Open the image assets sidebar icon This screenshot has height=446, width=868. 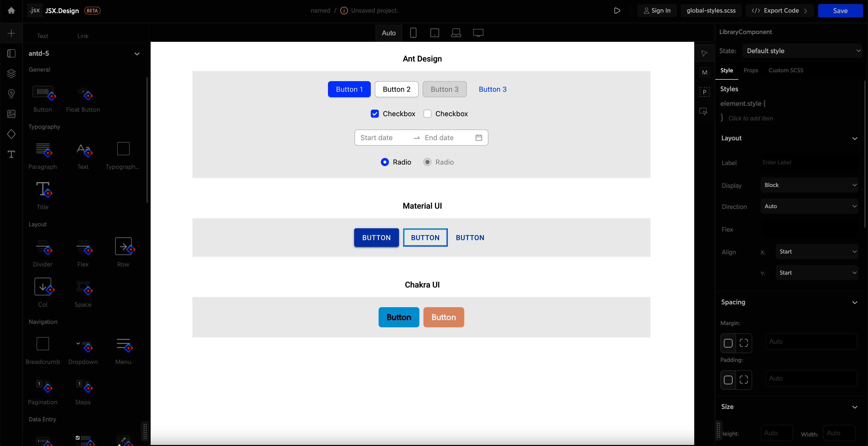(x=11, y=114)
